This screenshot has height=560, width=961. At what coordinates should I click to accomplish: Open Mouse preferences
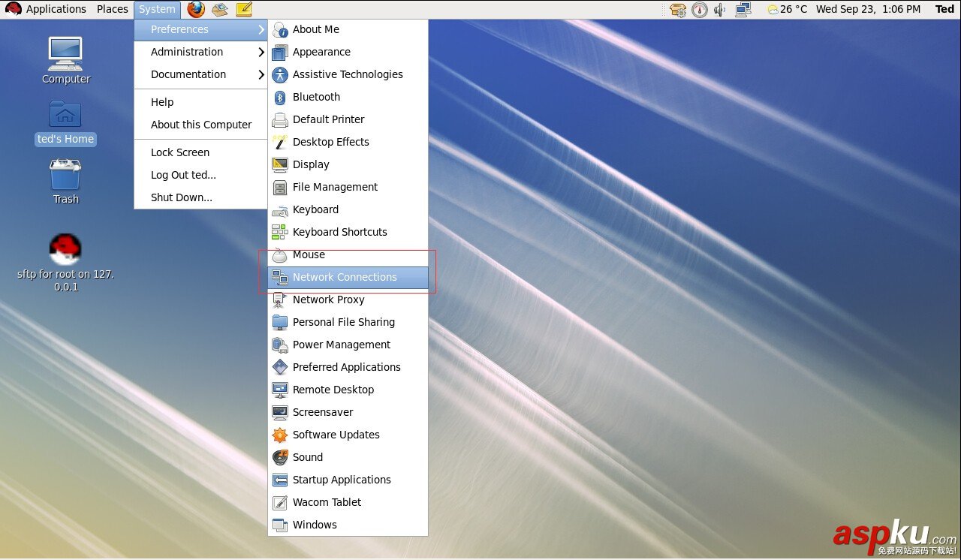click(348, 254)
